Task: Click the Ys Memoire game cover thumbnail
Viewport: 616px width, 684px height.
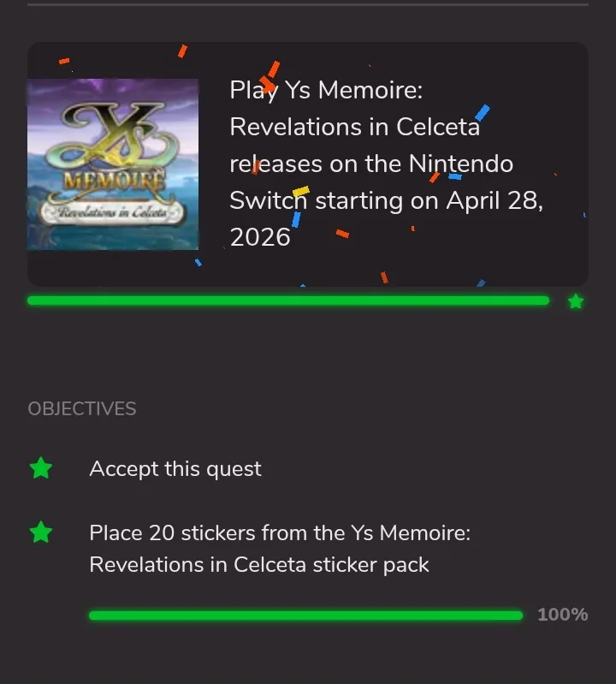Action: [x=113, y=164]
